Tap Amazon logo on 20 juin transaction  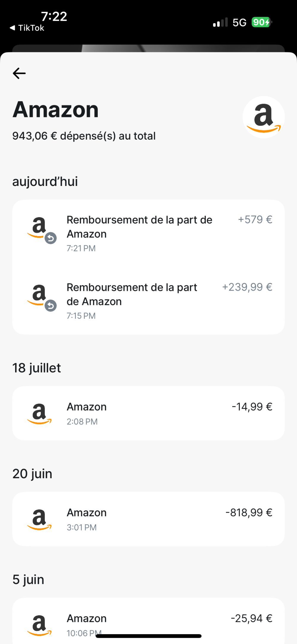point(39,519)
